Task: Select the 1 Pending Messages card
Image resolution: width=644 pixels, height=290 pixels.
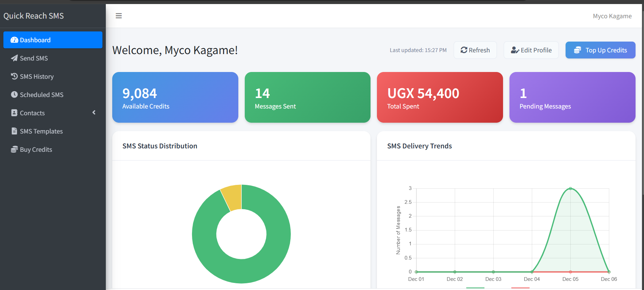Action: [x=572, y=97]
